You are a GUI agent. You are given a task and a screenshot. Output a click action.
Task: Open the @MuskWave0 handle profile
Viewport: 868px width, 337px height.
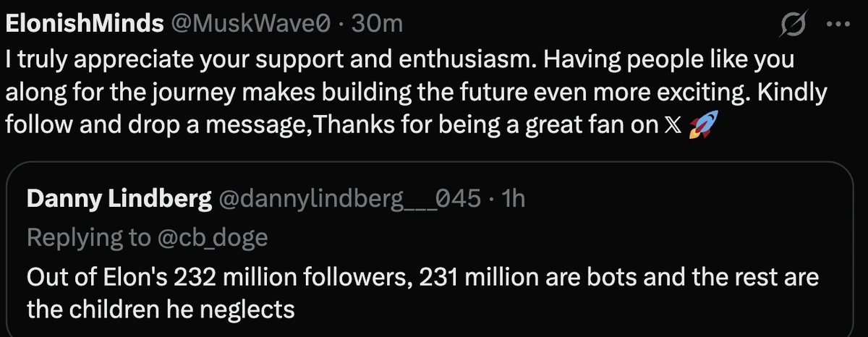coord(251,24)
